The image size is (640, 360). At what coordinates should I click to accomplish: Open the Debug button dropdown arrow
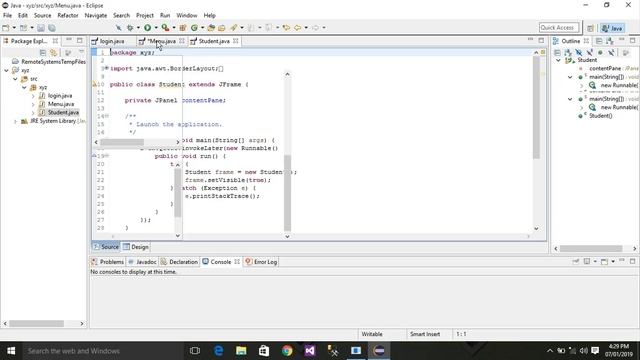coord(138,28)
